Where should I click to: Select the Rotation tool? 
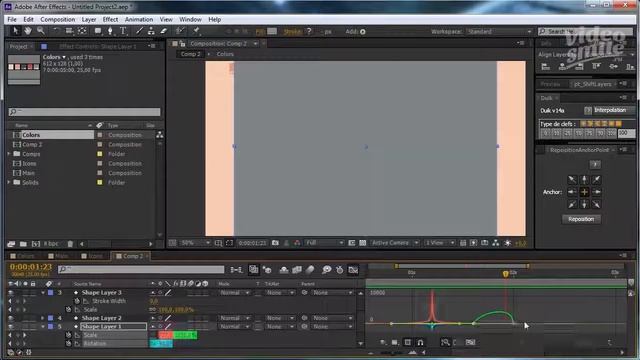[56, 31]
